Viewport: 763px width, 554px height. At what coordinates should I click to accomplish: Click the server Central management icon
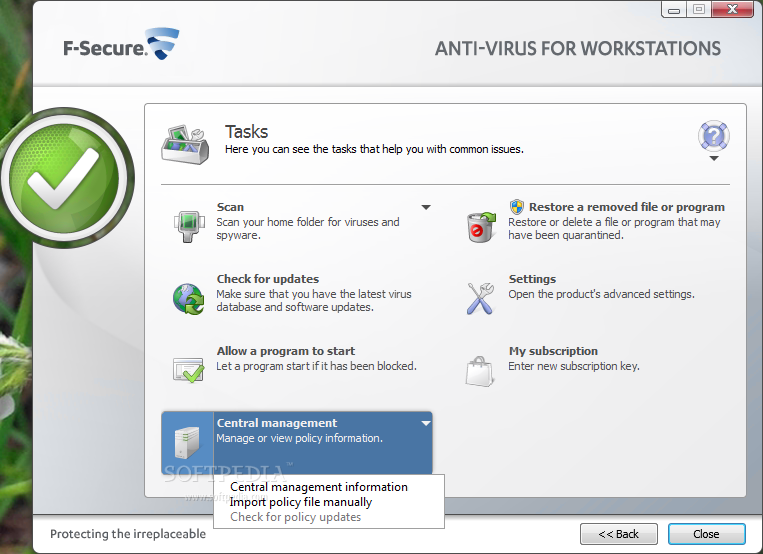click(187, 442)
